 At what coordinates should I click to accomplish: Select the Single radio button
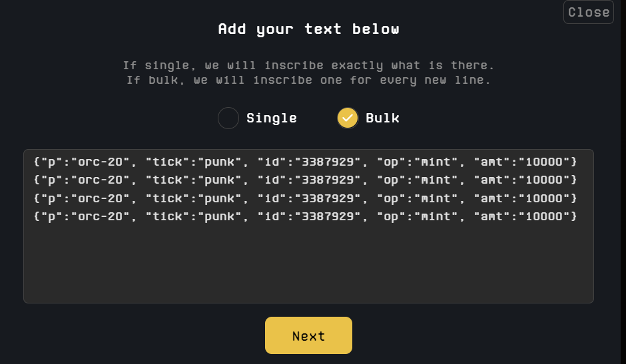228,118
